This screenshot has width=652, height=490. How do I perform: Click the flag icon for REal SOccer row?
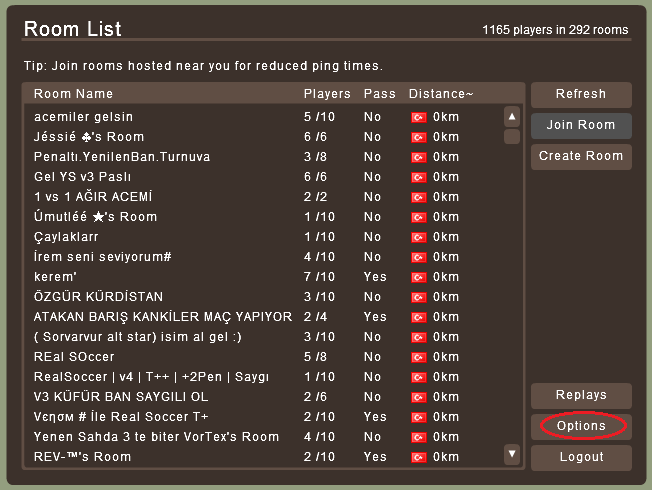419,357
